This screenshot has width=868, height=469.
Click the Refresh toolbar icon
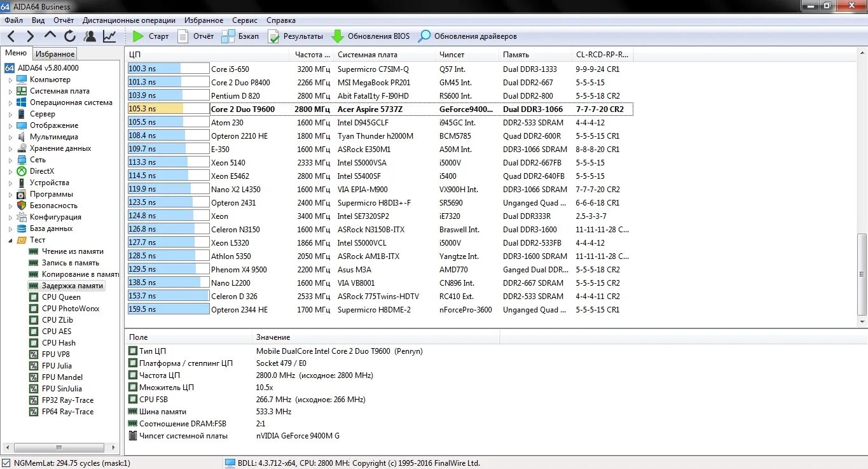pyautogui.click(x=70, y=36)
